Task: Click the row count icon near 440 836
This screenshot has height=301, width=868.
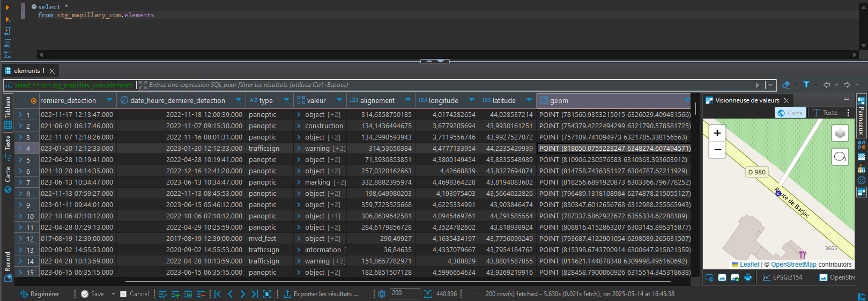Action: click(x=428, y=294)
